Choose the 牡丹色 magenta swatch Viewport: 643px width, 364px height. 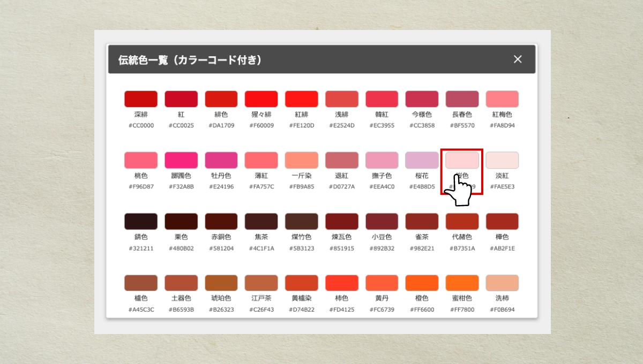pyautogui.click(x=221, y=160)
